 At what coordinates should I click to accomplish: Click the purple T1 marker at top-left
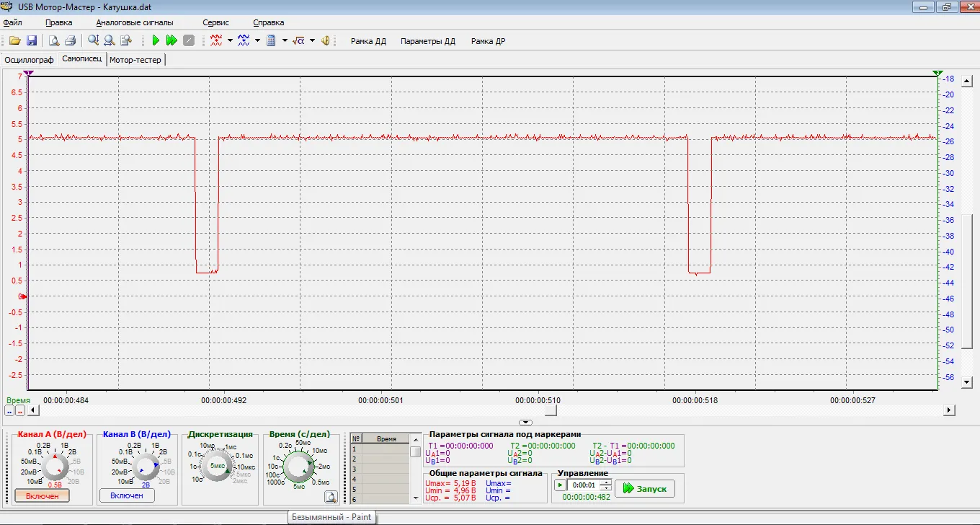click(x=27, y=73)
